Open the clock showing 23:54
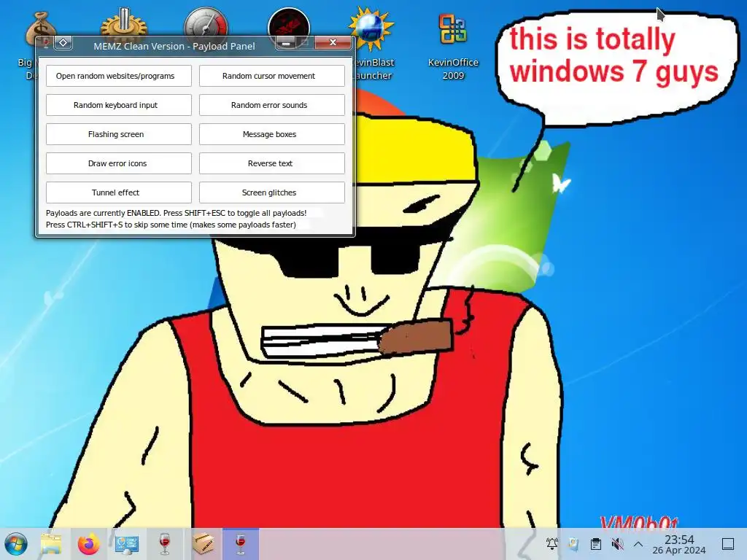The image size is (747, 560). (679, 545)
